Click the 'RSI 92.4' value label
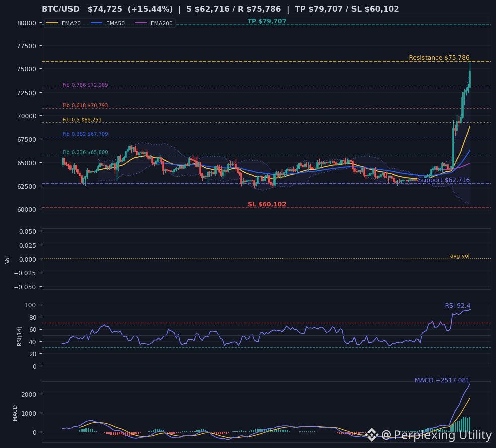Viewport: 496px width, 448px height. [457, 306]
